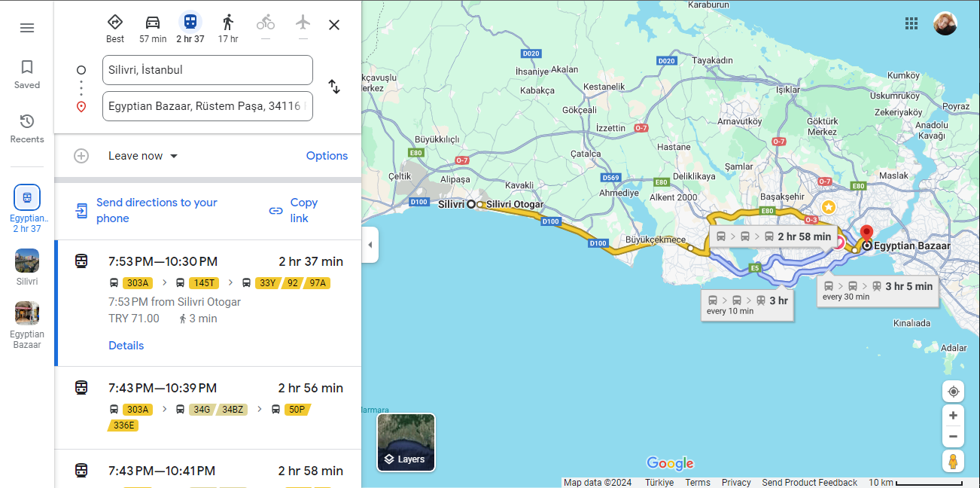Edit starting point Silivri, İstanbul field
Viewport: 980px width, 488px height.
coord(208,70)
